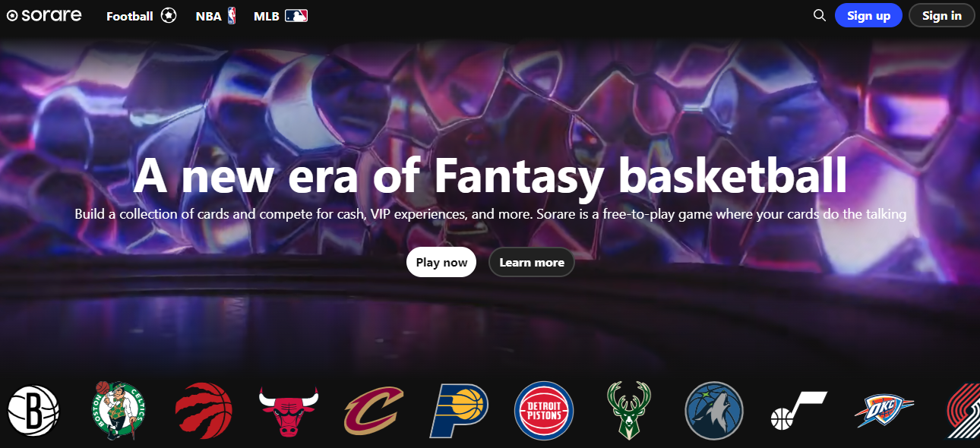This screenshot has height=448, width=980.
Task: Switch to the NBA section
Action: pos(216,15)
